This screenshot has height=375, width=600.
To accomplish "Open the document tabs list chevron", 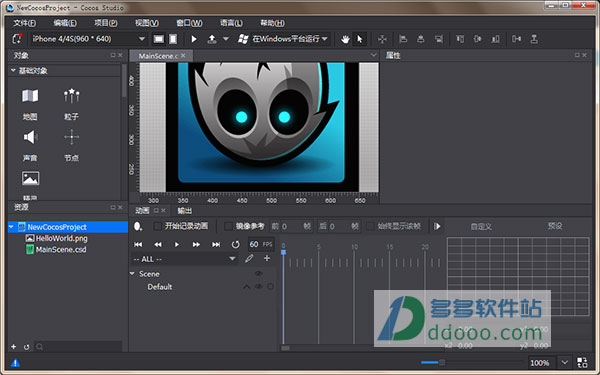I will click(373, 55).
